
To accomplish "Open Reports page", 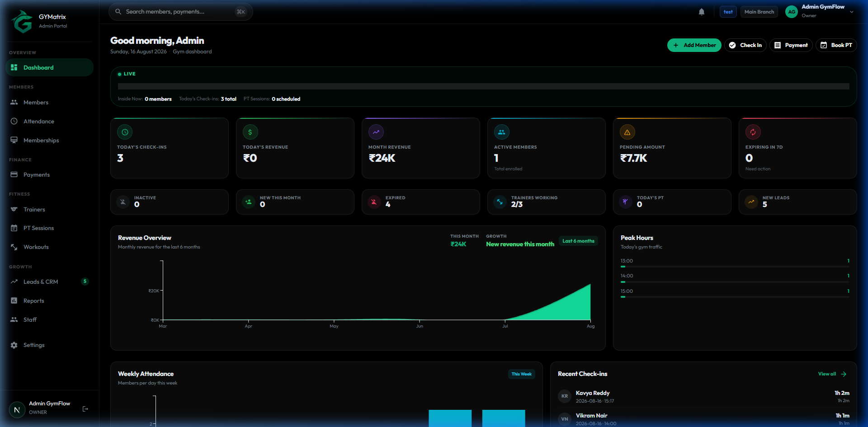I will (x=49, y=301).
